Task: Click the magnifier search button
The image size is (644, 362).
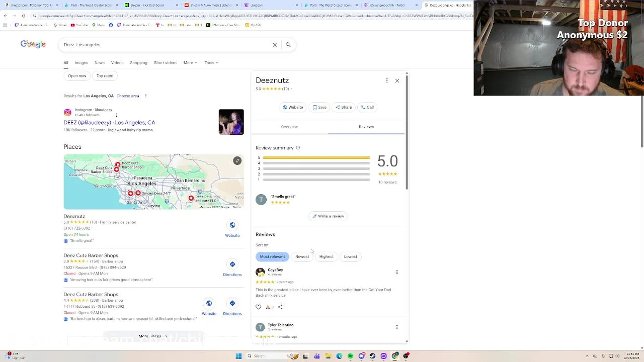Action: click(288, 45)
